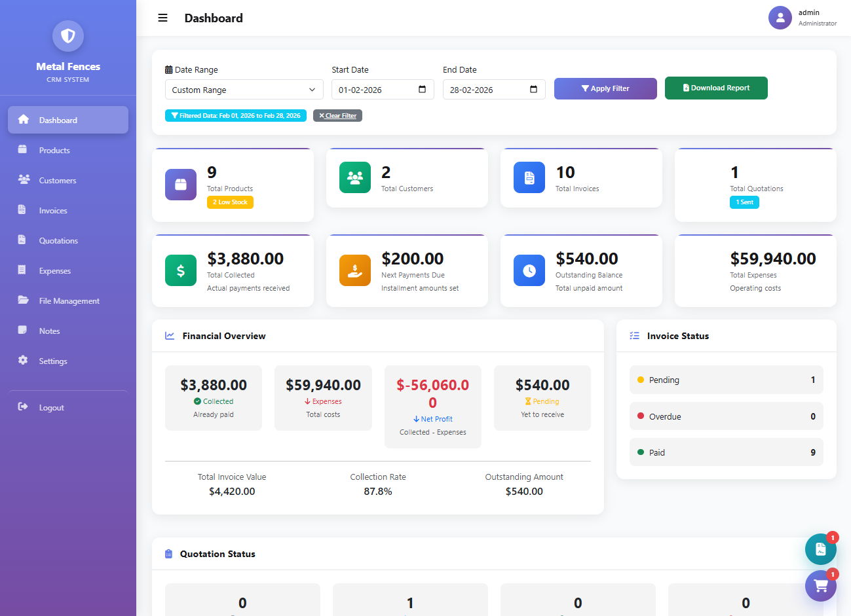
Task: Open the admin profile avatar
Action: click(x=780, y=18)
